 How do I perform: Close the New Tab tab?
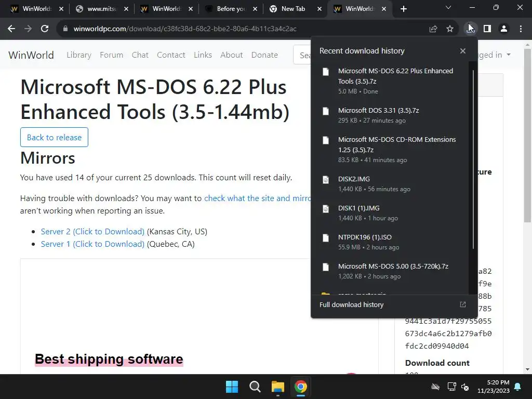coord(320,9)
